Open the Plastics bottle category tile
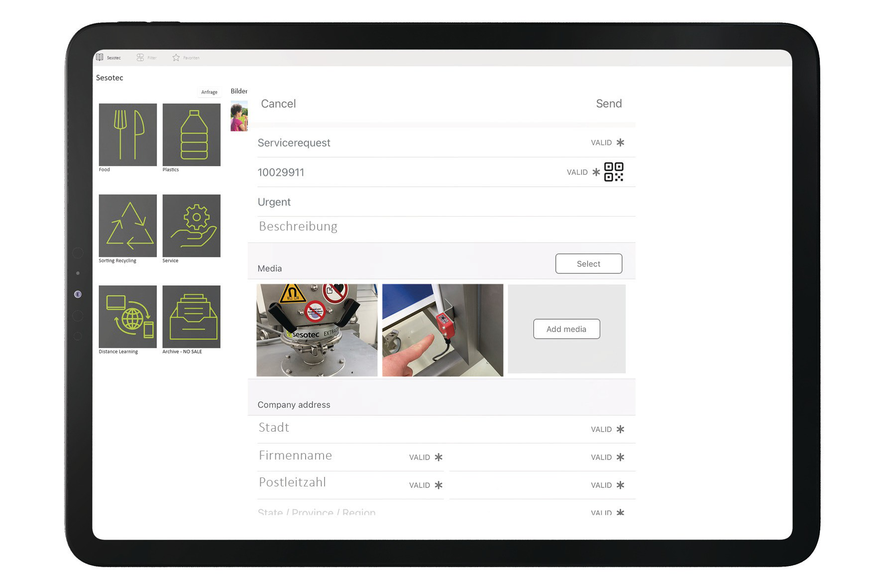882x588 pixels. point(192,134)
